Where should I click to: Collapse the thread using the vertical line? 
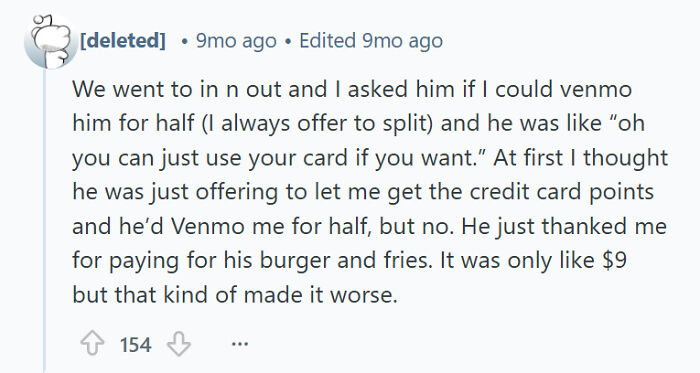click(44, 221)
